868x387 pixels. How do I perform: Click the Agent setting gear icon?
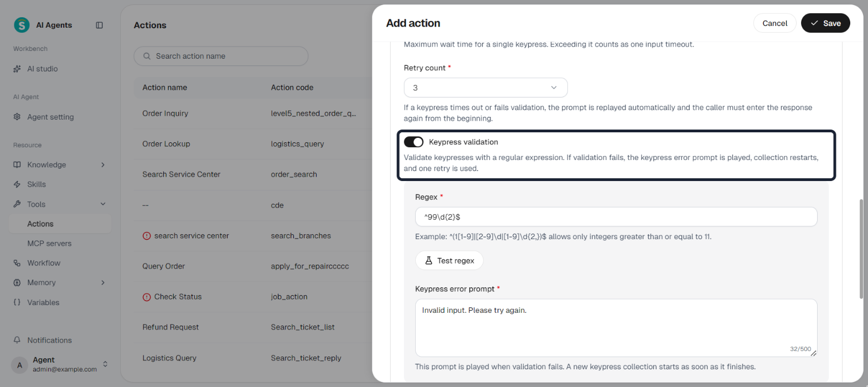[17, 117]
